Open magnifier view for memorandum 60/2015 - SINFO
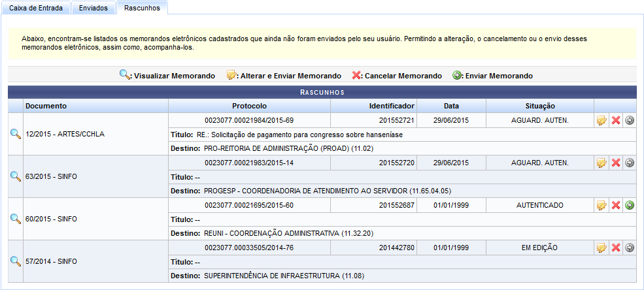Image resolution: width=644 pixels, height=290 pixels. (x=16, y=219)
